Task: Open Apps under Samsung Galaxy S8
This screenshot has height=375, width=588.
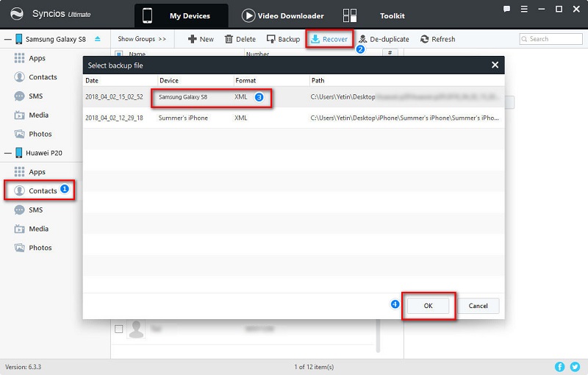Action: [29, 58]
